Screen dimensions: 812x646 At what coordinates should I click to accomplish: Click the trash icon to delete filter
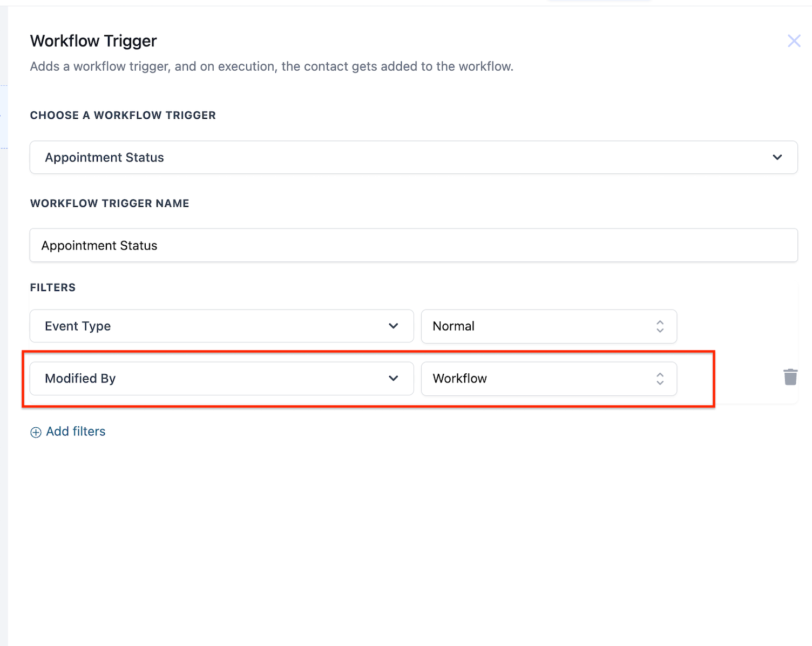790,377
